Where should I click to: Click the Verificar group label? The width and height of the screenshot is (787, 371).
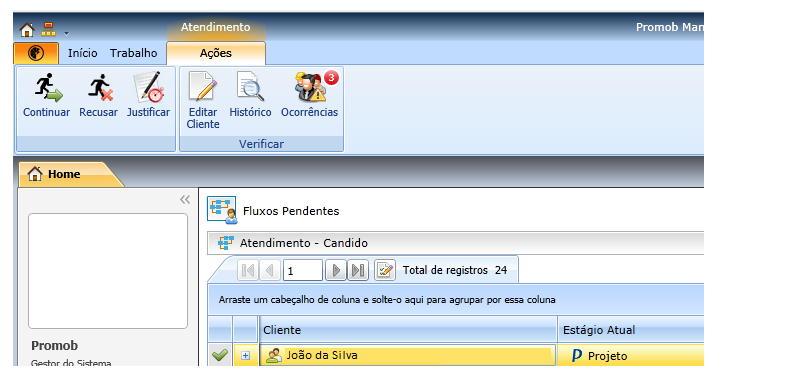pos(261,144)
